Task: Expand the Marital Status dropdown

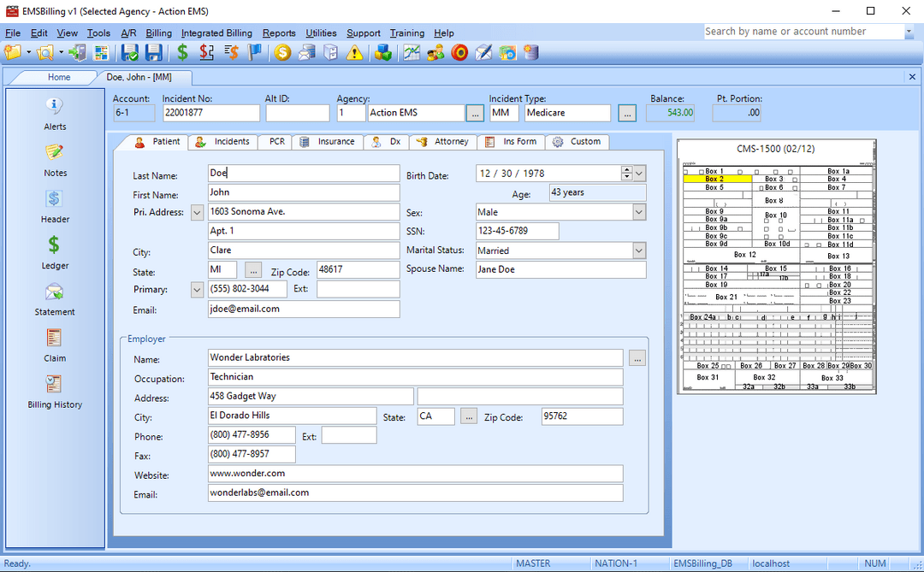Action: click(639, 250)
